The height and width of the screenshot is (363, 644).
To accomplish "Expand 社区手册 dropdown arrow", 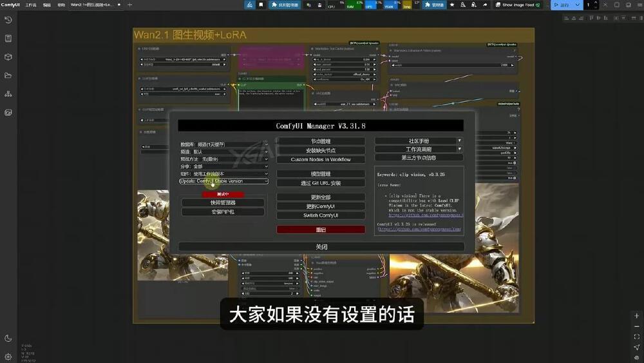I will click(460, 141).
